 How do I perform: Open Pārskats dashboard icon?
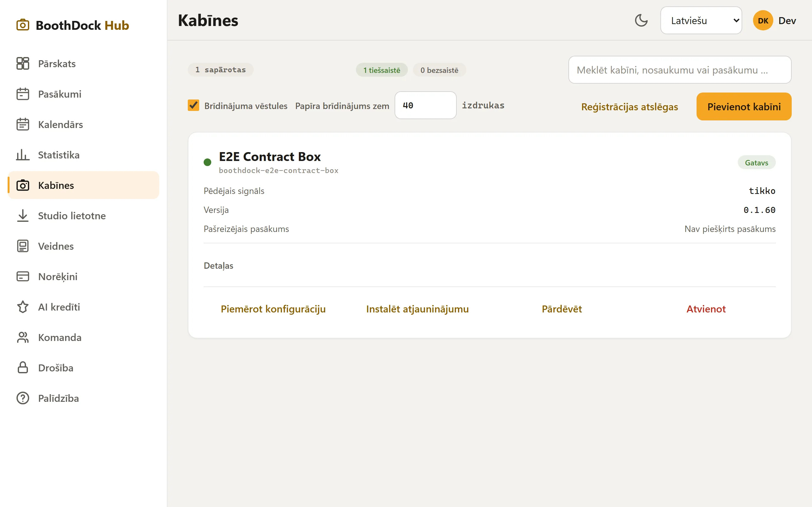pyautogui.click(x=23, y=63)
